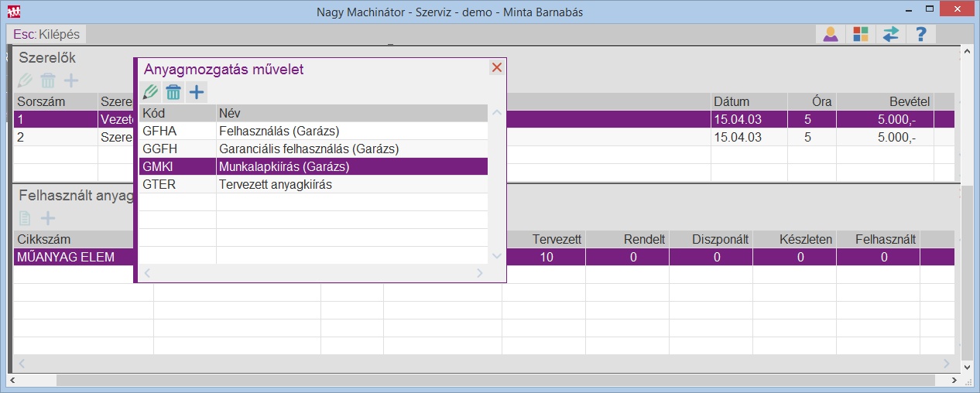The width and height of the screenshot is (980, 393).
Task: Add a used material with the plus icon
Action: pyautogui.click(x=48, y=219)
